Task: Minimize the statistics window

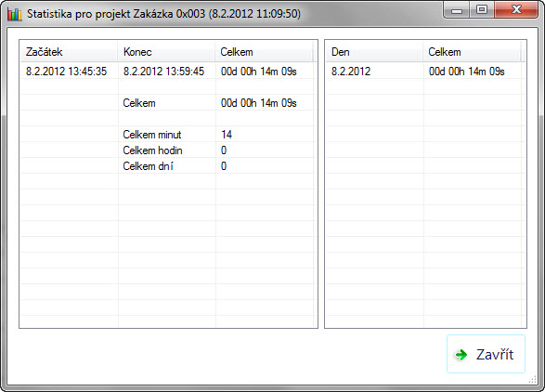Action: [x=457, y=10]
